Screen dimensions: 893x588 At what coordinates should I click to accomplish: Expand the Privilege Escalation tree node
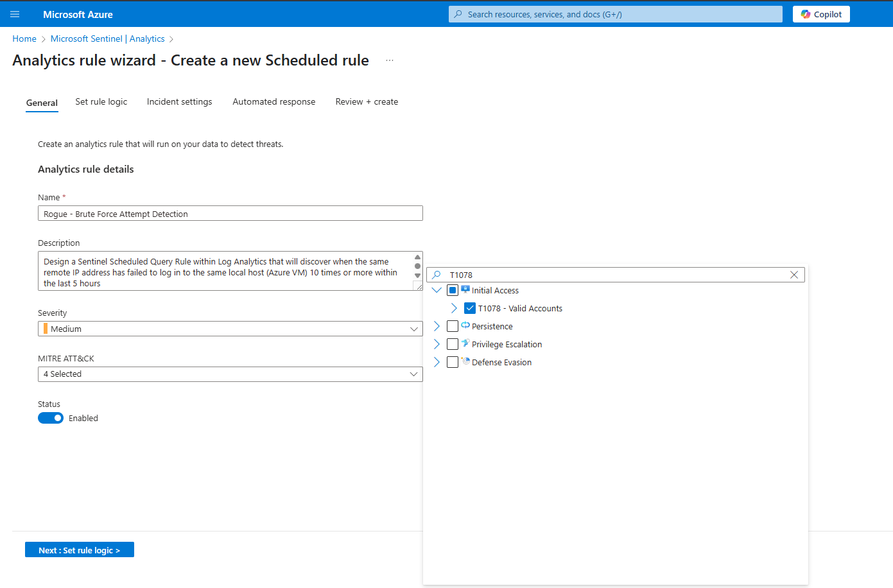pos(437,344)
